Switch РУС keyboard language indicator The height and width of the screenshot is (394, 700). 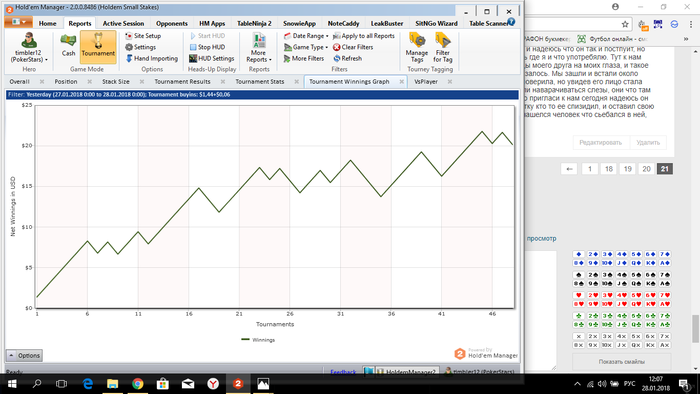tap(629, 384)
